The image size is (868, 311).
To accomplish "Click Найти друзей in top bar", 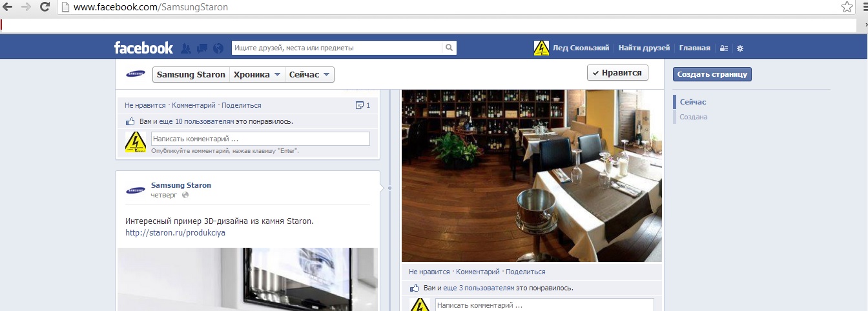I will point(644,48).
